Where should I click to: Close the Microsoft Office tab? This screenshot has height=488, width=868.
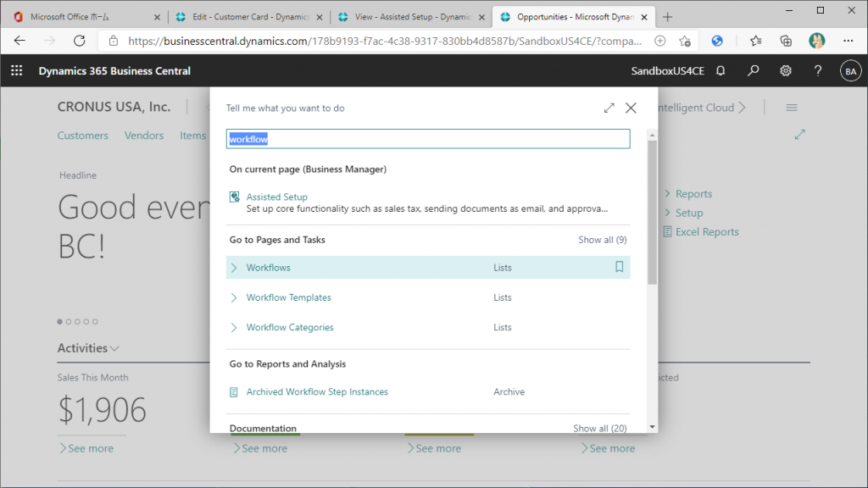coord(157,17)
